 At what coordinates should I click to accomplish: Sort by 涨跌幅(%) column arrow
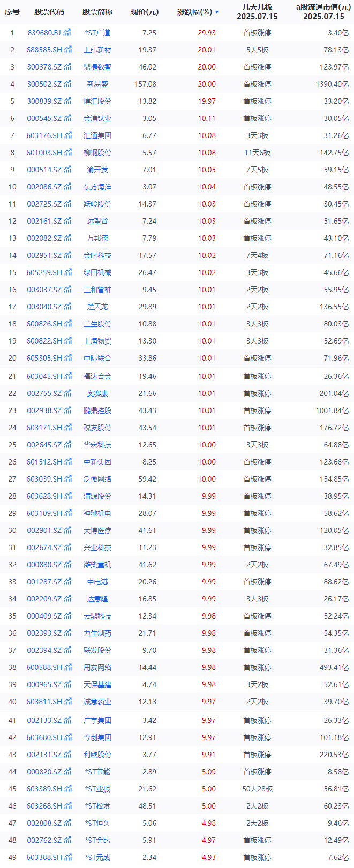(x=217, y=12)
